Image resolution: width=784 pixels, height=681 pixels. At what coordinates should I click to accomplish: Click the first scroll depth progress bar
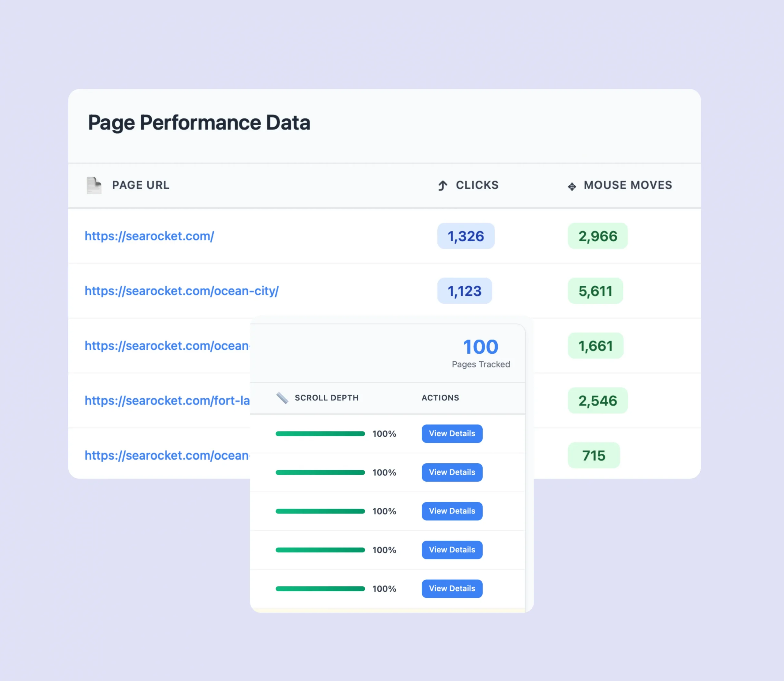(320, 434)
